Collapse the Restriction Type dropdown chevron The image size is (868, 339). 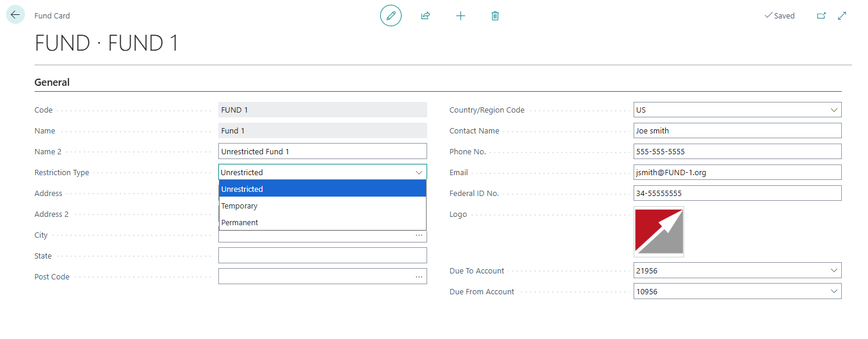point(418,172)
